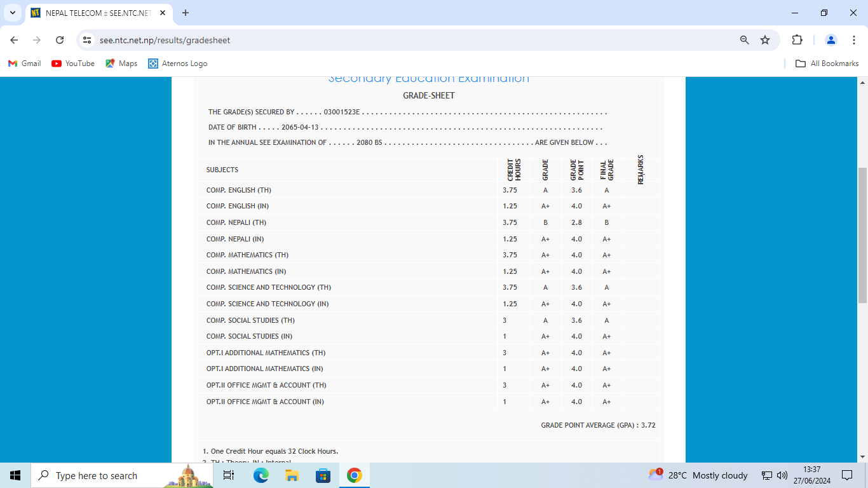
Task: Reload the page with the refresh icon
Action: coord(60,40)
